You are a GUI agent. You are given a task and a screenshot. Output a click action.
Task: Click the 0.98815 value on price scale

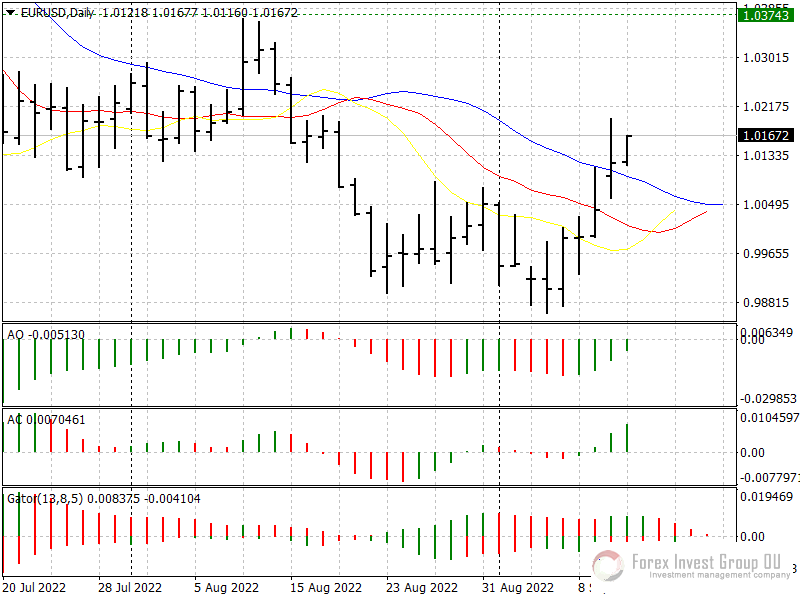765,302
